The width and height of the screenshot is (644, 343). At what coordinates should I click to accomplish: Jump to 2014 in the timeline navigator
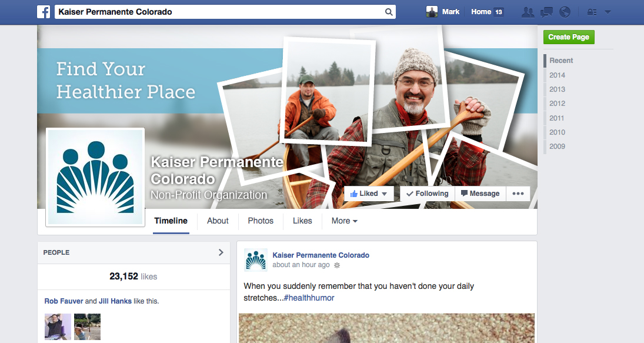[x=558, y=75]
